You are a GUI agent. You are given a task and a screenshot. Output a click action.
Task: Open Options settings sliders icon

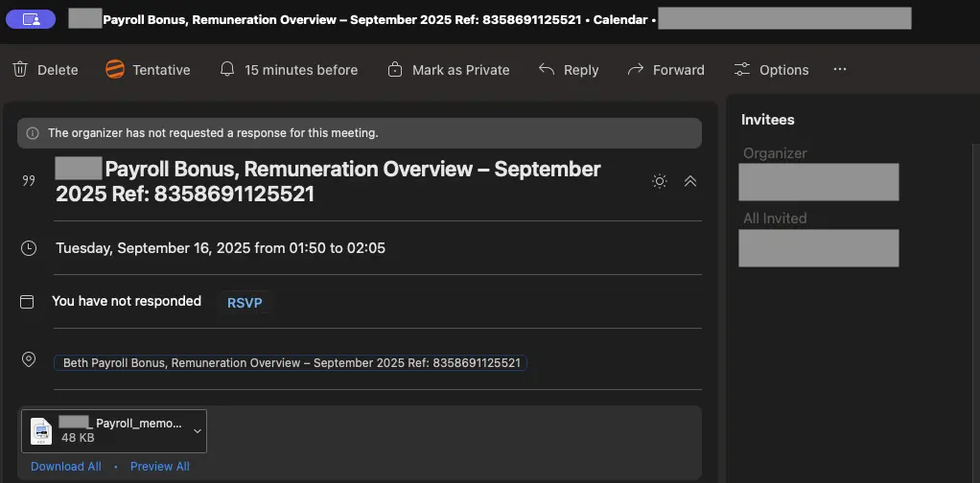coord(742,70)
